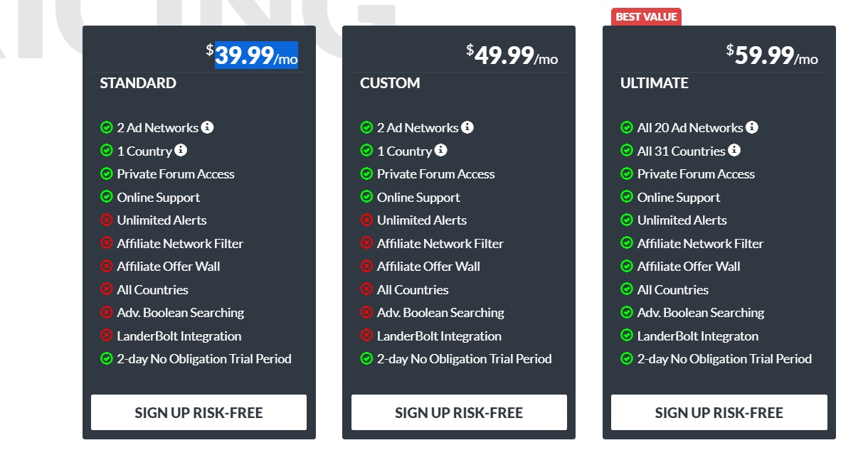
Task: Click info icon beside All 31 Countries
Action: [734, 150]
